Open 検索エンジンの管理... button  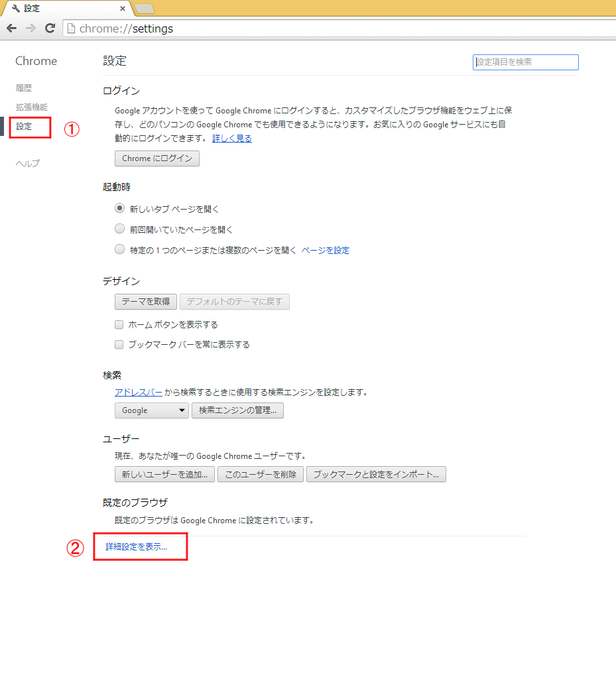tap(237, 410)
